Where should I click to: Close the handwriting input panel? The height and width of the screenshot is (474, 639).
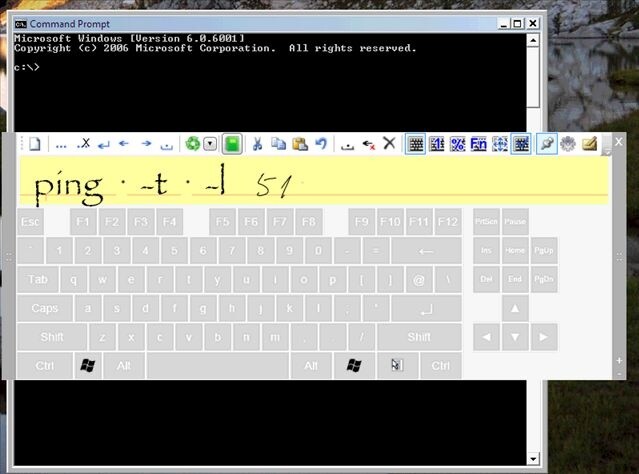tap(619, 142)
